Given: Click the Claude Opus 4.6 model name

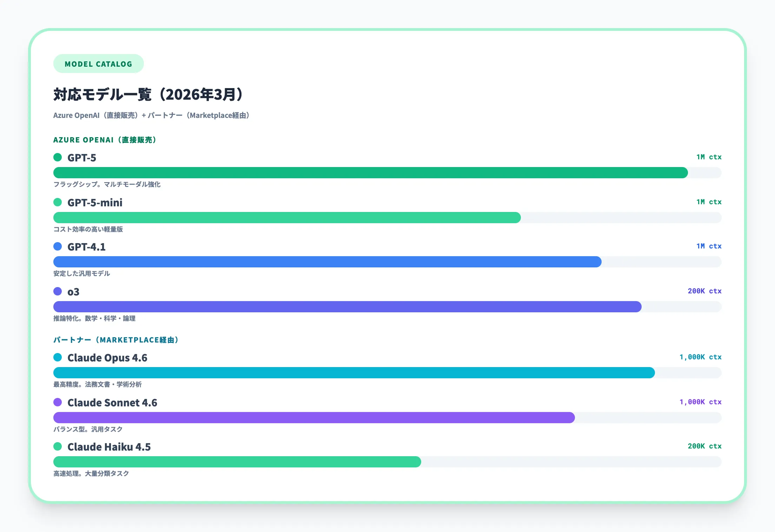Looking at the screenshot, I should pyautogui.click(x=107, y=358).
